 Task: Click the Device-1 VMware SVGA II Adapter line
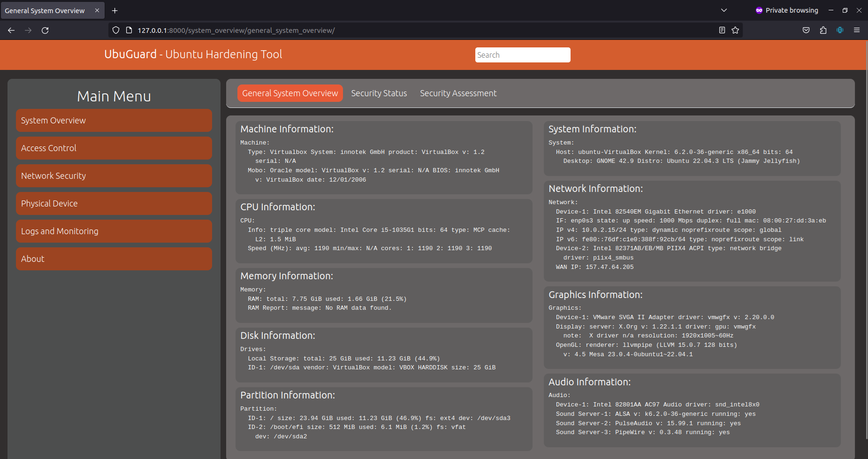[x=665, y=317]
